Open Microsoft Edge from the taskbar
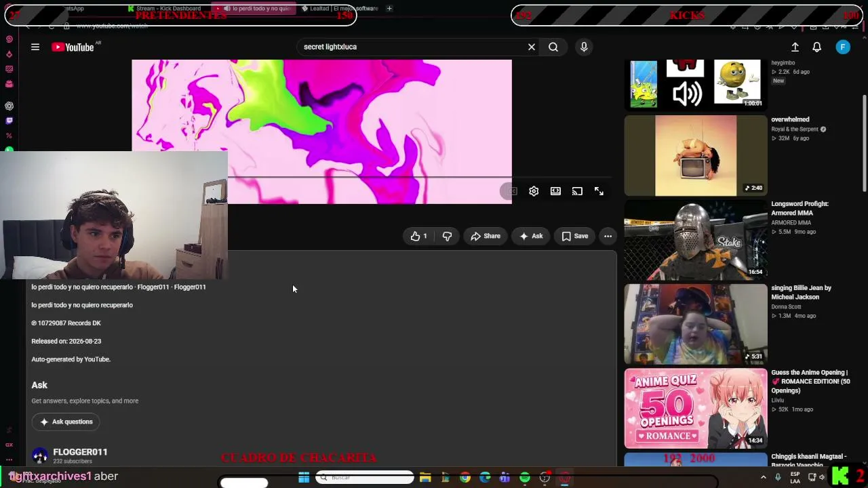868x488 pixels. click(485, 478)
